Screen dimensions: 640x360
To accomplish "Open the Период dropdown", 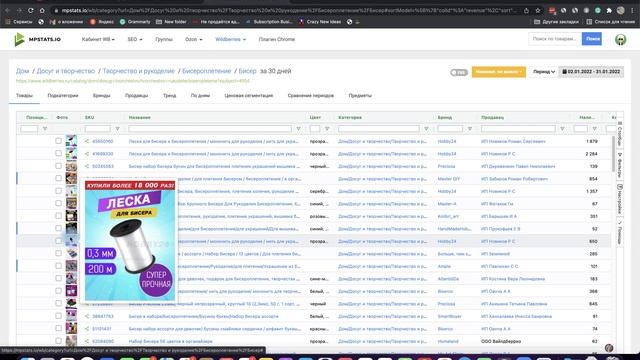I will (544, 71).
